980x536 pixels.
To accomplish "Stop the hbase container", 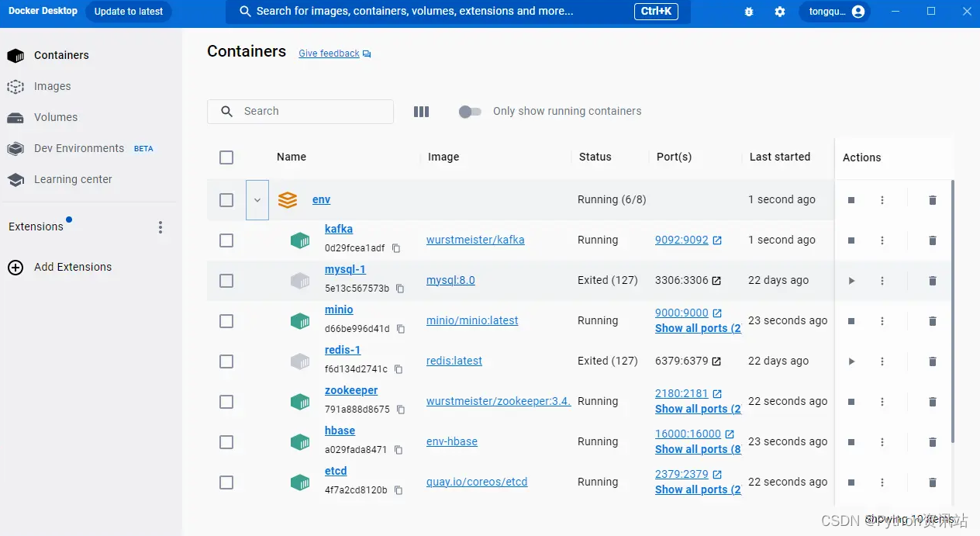I will coord(851,442).
